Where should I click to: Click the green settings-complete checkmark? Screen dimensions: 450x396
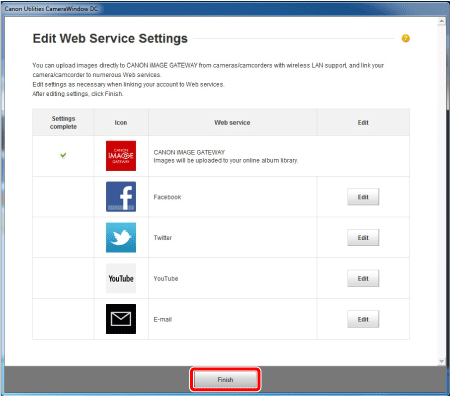click(x=63, y=155)
